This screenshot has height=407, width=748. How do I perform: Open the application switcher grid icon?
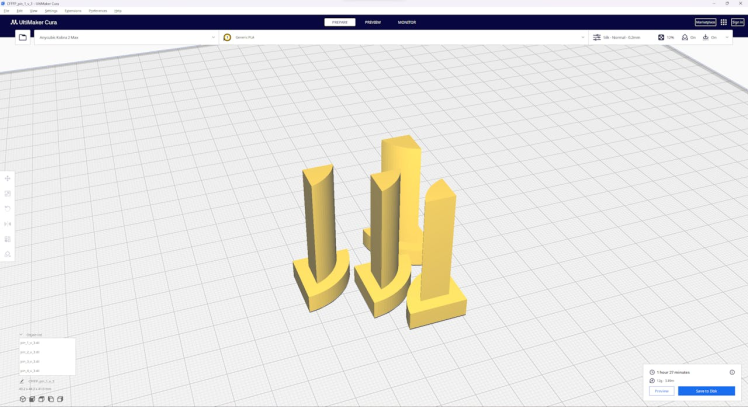tap(724, 22)
